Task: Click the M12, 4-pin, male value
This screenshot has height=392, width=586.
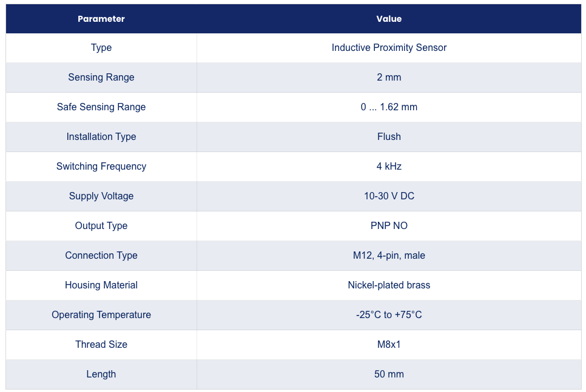Action: point(389,255)
